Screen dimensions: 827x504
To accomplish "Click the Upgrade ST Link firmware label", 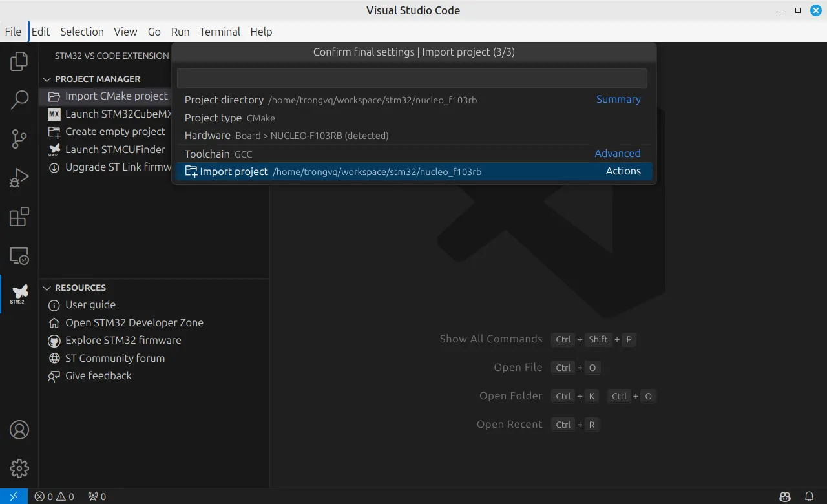I will (x=118, y=167).
